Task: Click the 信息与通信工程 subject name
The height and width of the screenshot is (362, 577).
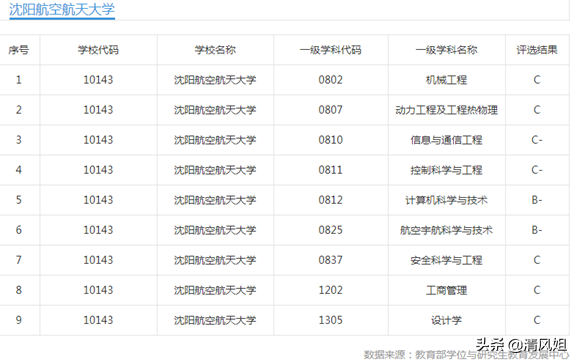Action: pos(446,140)
